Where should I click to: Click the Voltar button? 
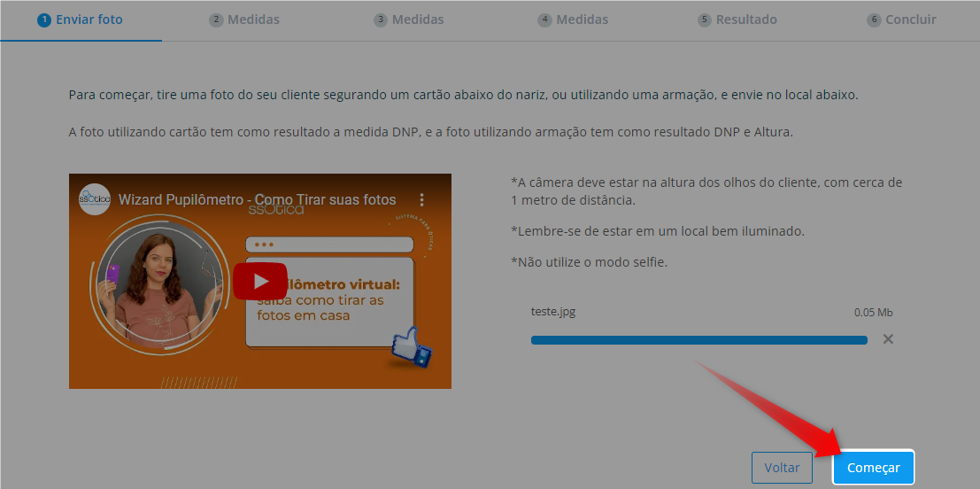pyautogui.click(x=782, y=467)
